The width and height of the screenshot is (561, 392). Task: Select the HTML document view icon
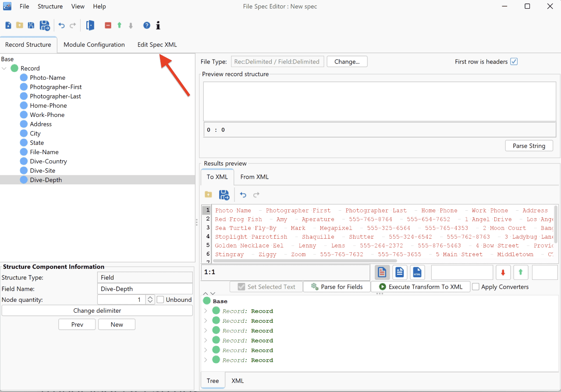417,272
